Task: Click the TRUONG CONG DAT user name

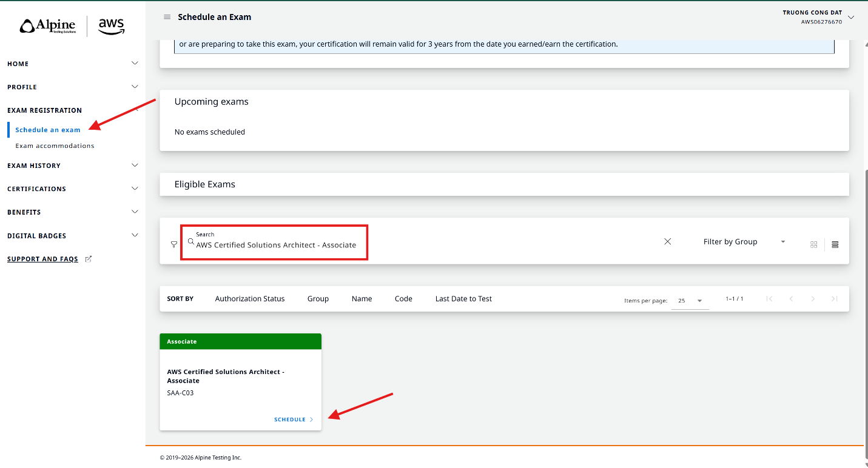Action: tap(812, 13)
